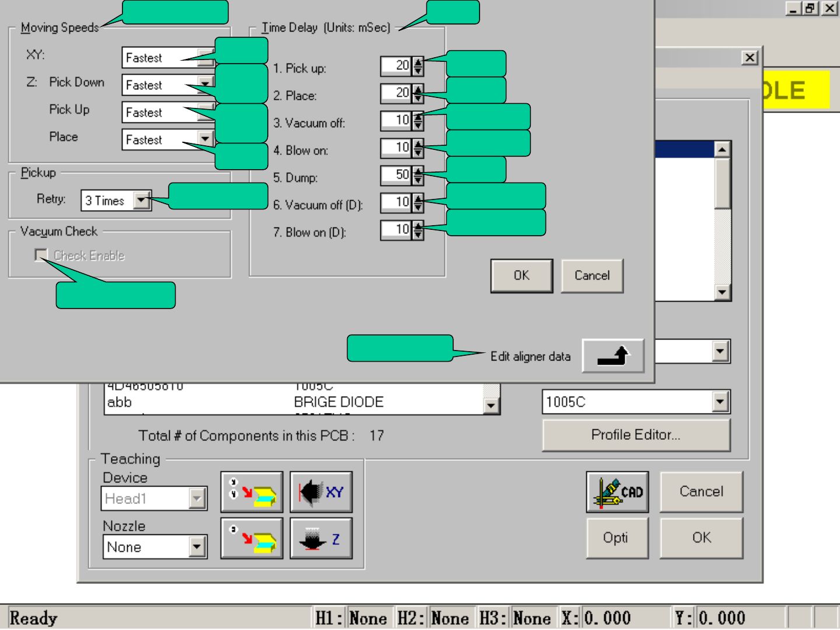Image resolution: width=840 pixels, height=630 pixels.
Task: Click the Ready status bar text
Action: pos(34,618)
